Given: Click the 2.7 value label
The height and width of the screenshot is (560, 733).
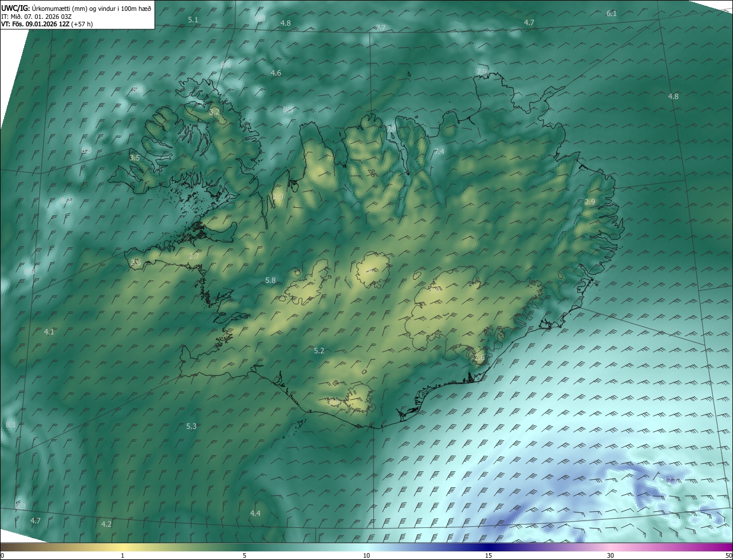Looking at the screenshot, I should (194, 257).
